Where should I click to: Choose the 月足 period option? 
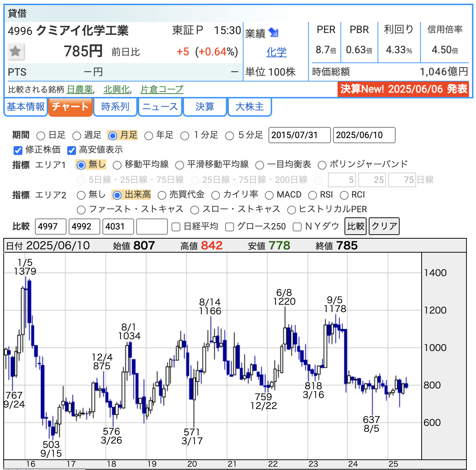tap(113, 136)
